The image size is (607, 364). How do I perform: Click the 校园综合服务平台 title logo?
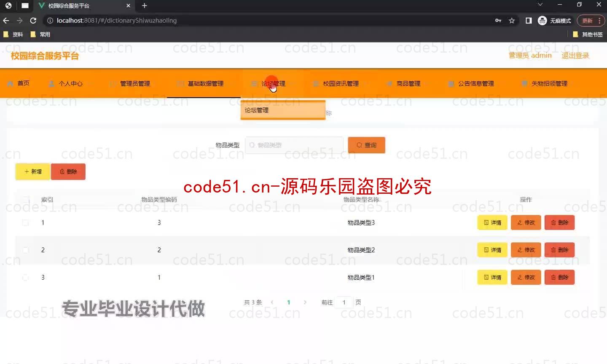click(45, 56)
